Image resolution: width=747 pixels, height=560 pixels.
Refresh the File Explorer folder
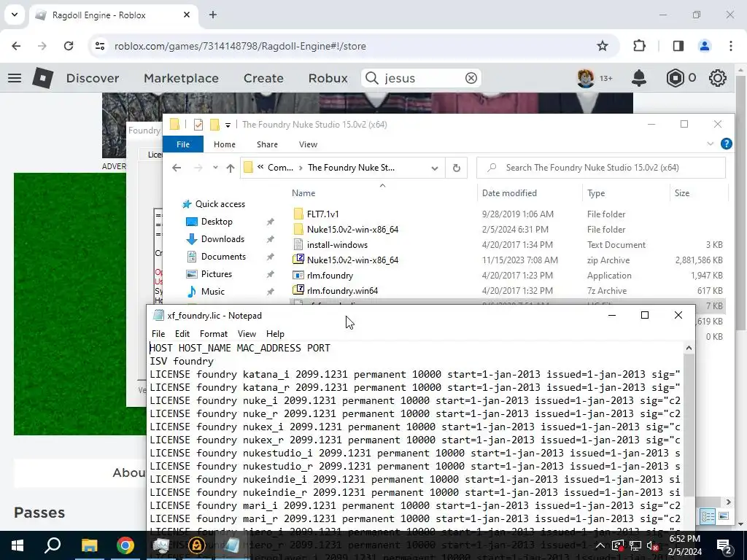457,168
